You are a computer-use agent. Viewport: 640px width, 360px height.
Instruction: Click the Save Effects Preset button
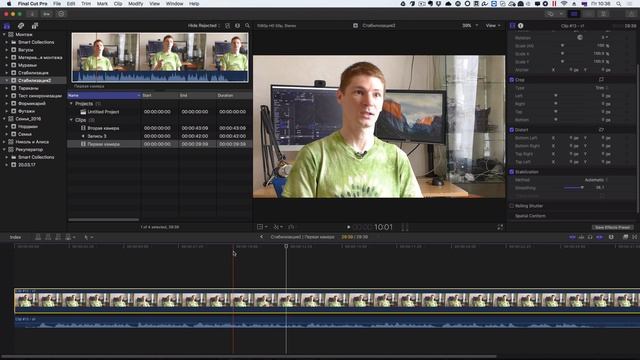[x=612, y=227]
